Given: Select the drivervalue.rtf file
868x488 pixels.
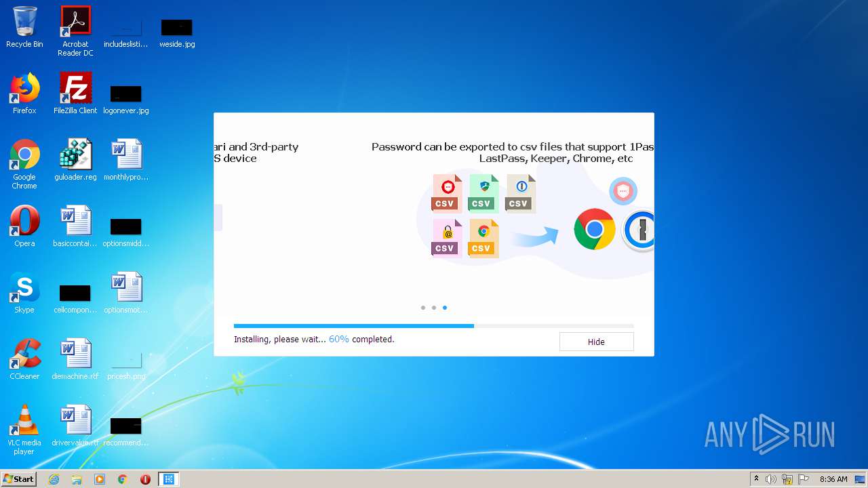Looking at the screenshot, I should tap(75, 426).
